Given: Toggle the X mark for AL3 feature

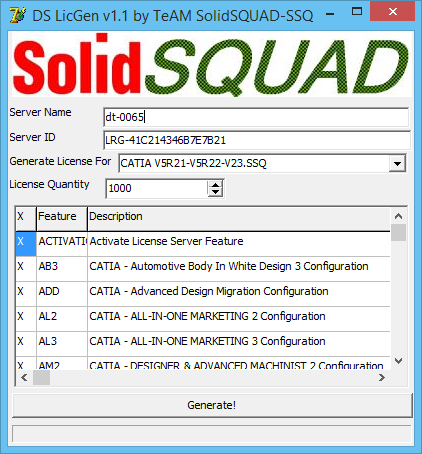Looking at the screenshot, I should pos(26,344).
